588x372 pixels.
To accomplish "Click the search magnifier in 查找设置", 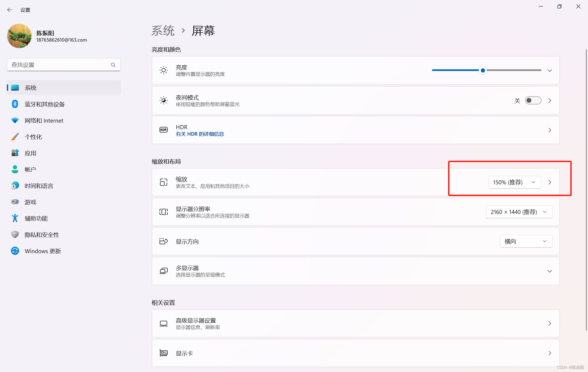I will click(x=113, y=65).
